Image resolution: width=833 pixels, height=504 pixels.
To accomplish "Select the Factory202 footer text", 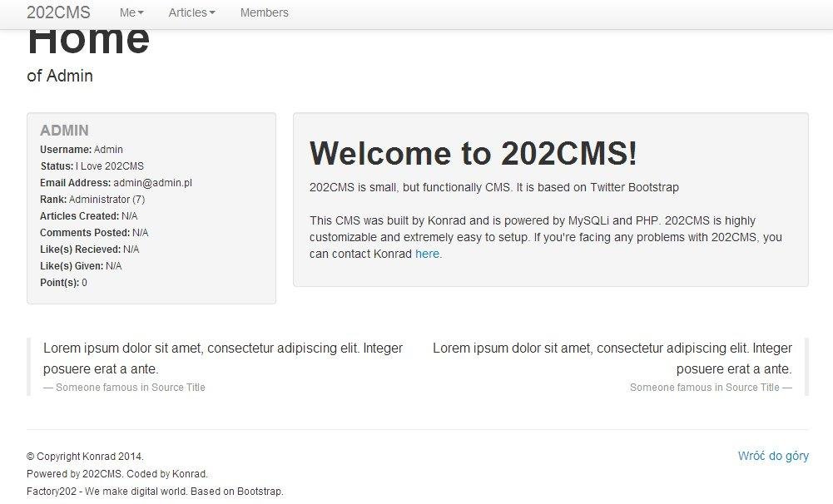I will (153, 491).
